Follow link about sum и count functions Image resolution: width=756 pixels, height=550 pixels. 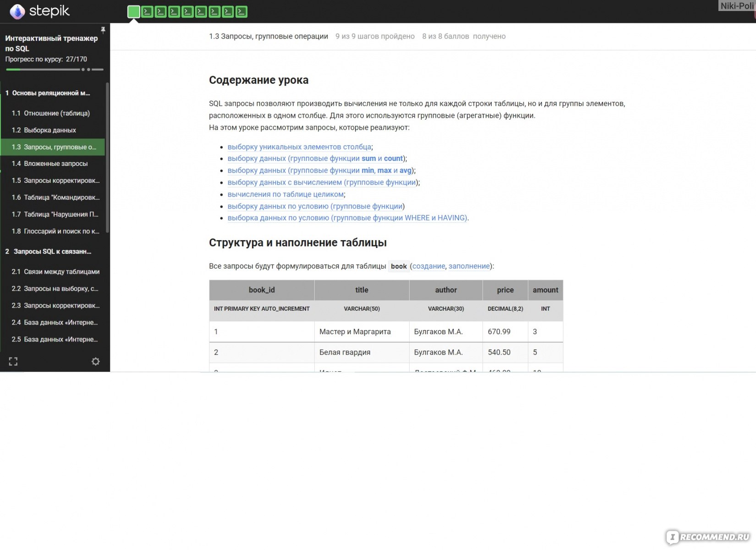pyautogui.click(x=315, y=159)
